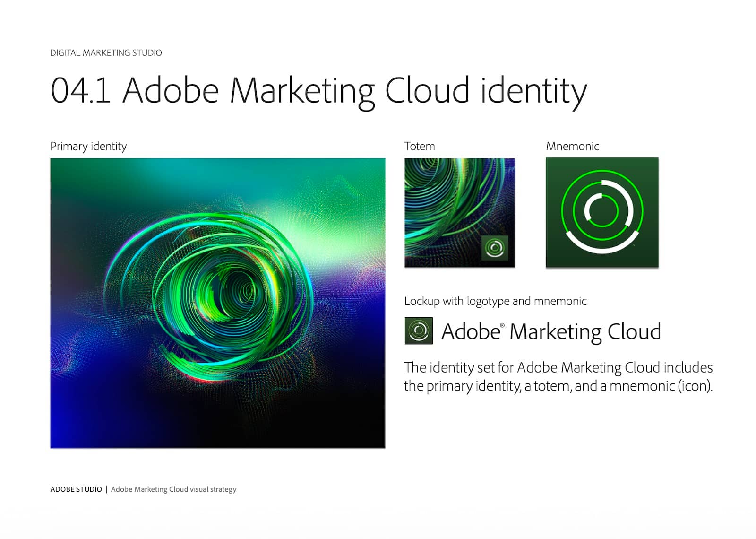The height and width of the screenshot is (539, 756).
Task: Click the paragraph beginning "The identity set for"
Action: [558, 377]
